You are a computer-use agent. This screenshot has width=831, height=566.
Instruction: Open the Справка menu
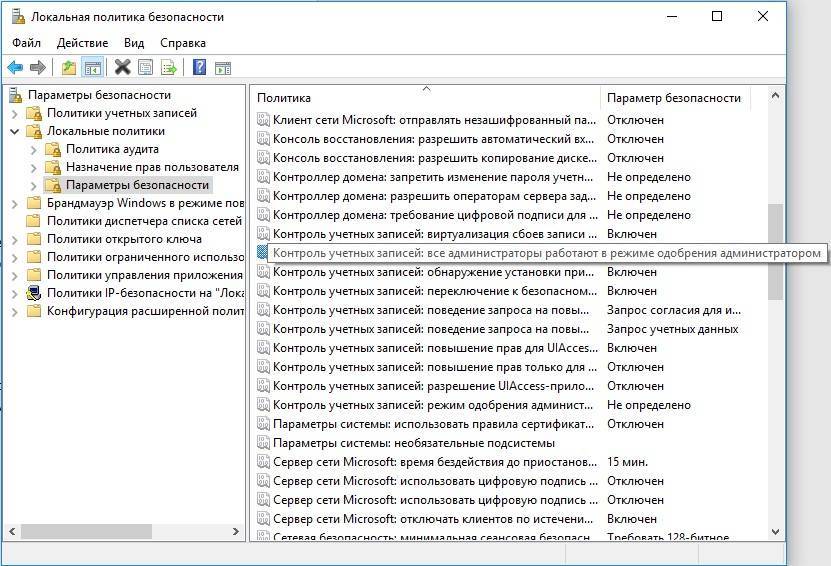[x=182, y=43]
